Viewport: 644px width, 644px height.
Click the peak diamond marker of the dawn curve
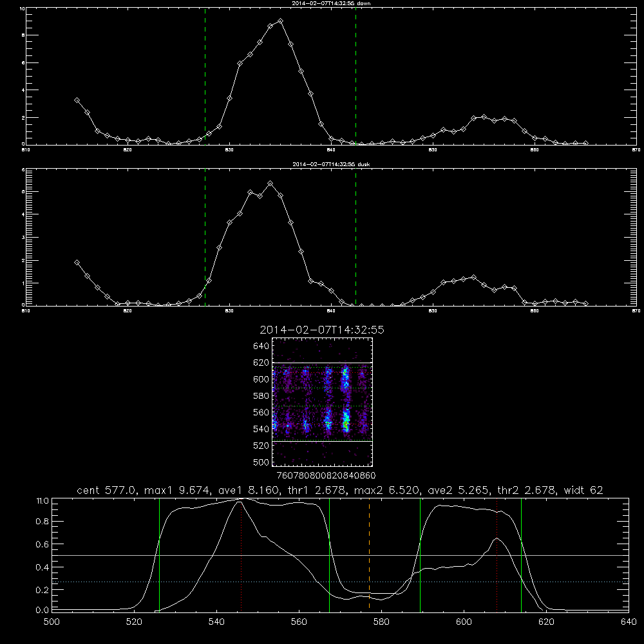coord(280,21)
